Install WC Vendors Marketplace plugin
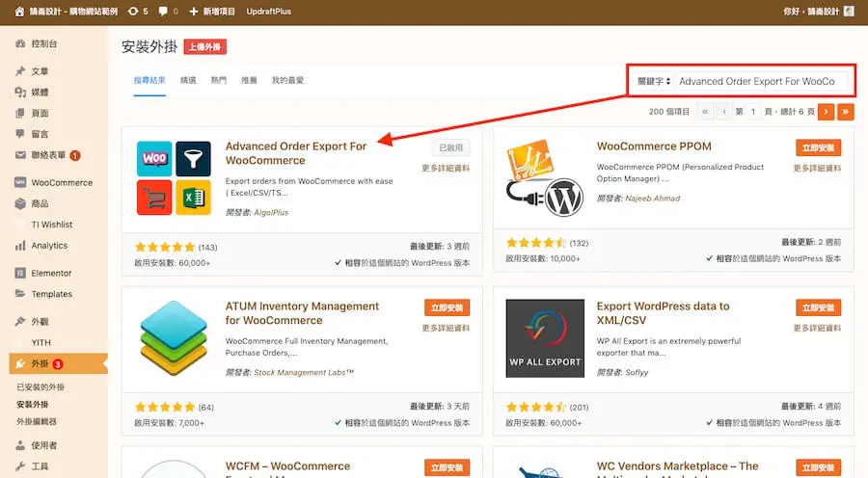Screen dimensions: 868x478 818,467
